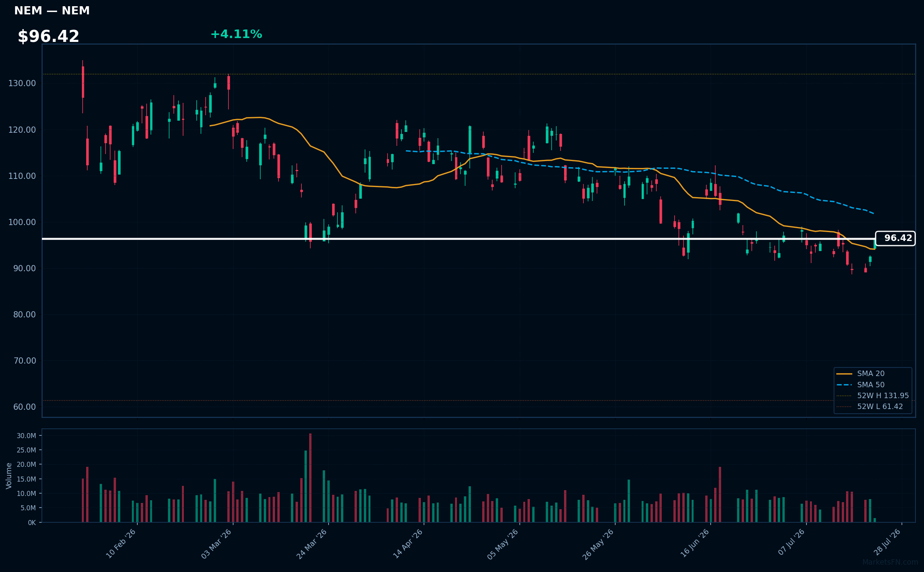
Task: Click the "26 May '26" date label
Action: pyautogui.click(x=598, y=544)
